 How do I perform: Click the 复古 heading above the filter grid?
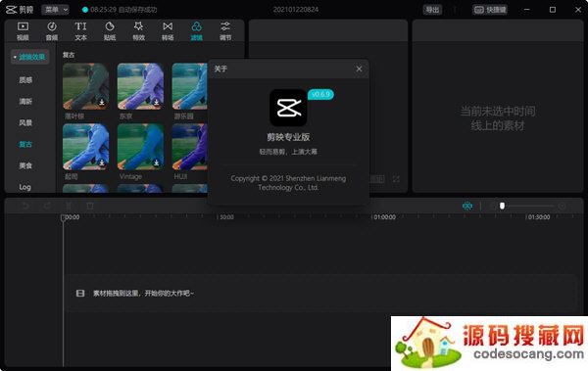click(69, 55)
